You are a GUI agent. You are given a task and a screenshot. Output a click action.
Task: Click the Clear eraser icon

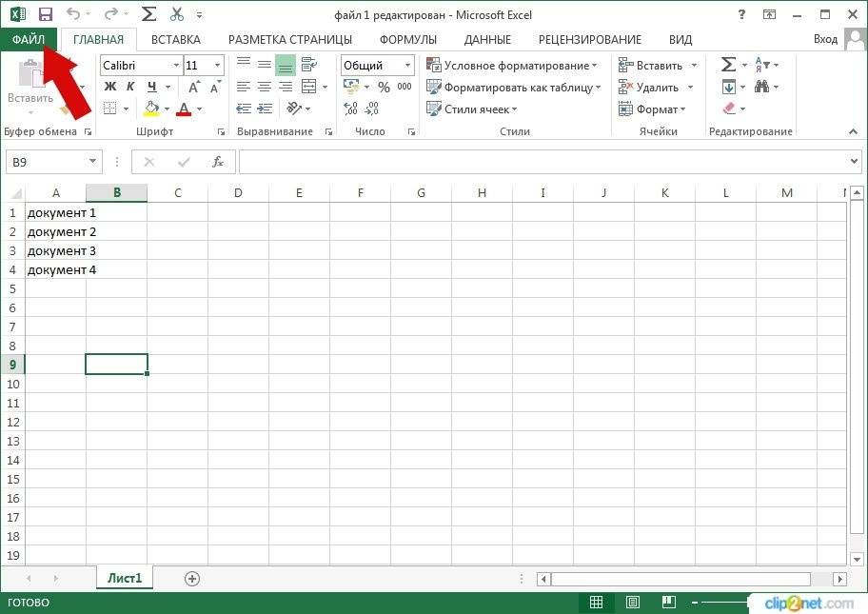pyautogui.click(x=729, y=109)
